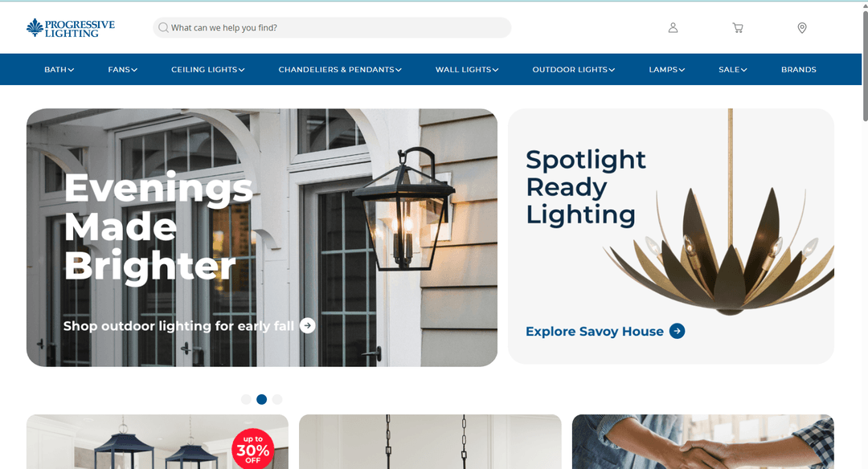Focus the What can we help you find field
Viewport: 868px width, 469px height.
(x=332, y=27)
